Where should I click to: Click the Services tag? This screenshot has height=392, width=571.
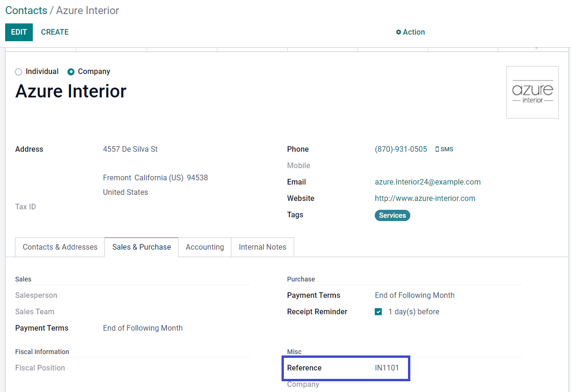393,215
